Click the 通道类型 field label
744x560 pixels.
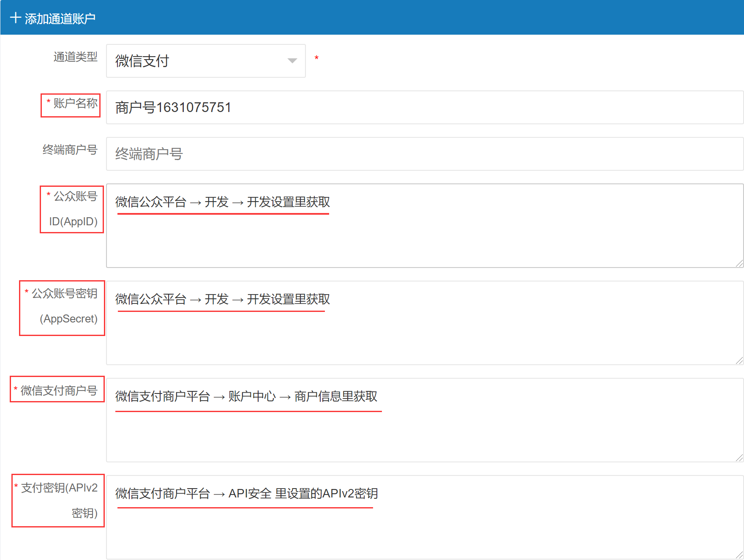pyautogui.click(x=75, y=57)
